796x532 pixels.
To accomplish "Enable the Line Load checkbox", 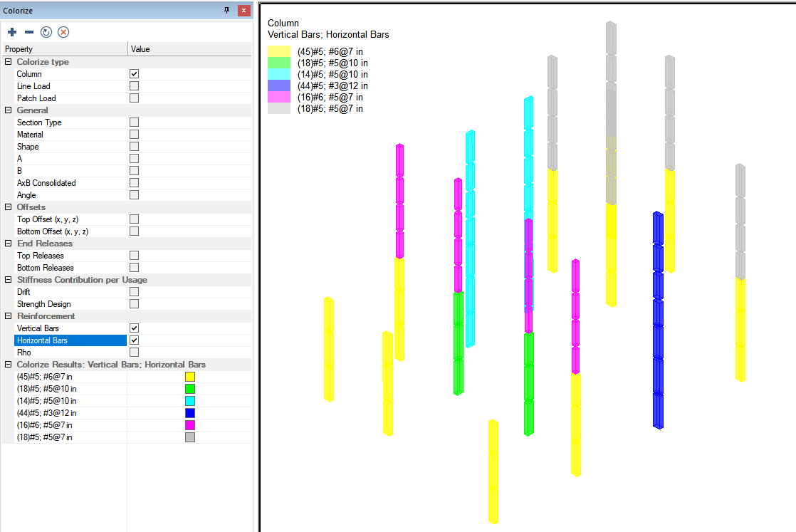I will click(x=134, y=86).
